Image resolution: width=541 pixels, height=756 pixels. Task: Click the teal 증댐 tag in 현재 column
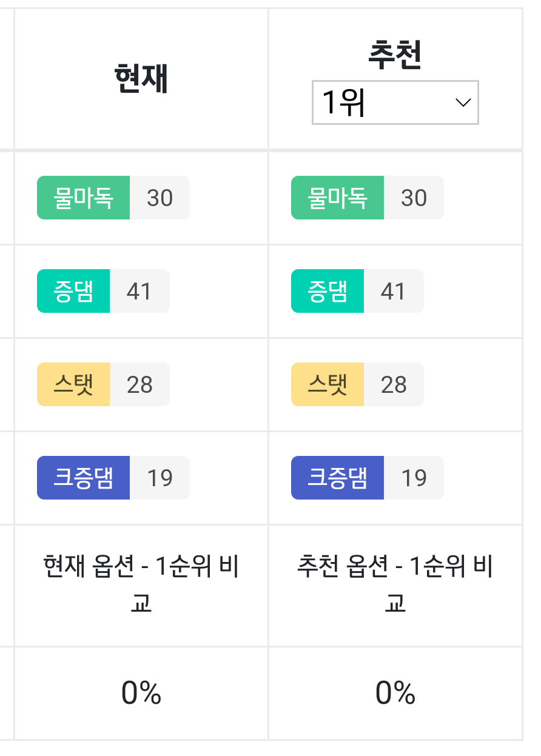[73, 291]
